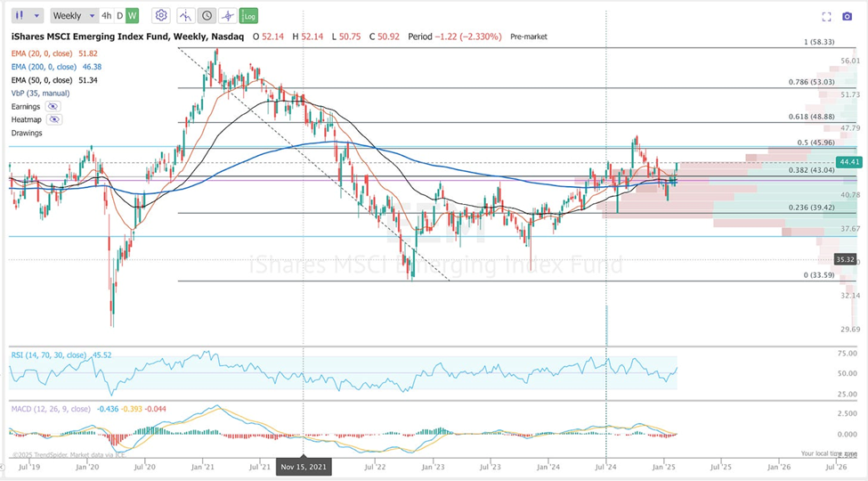Open the indicators chart-line icon
The height and width of the screenshot is (481, 868).
coord(185,15)
